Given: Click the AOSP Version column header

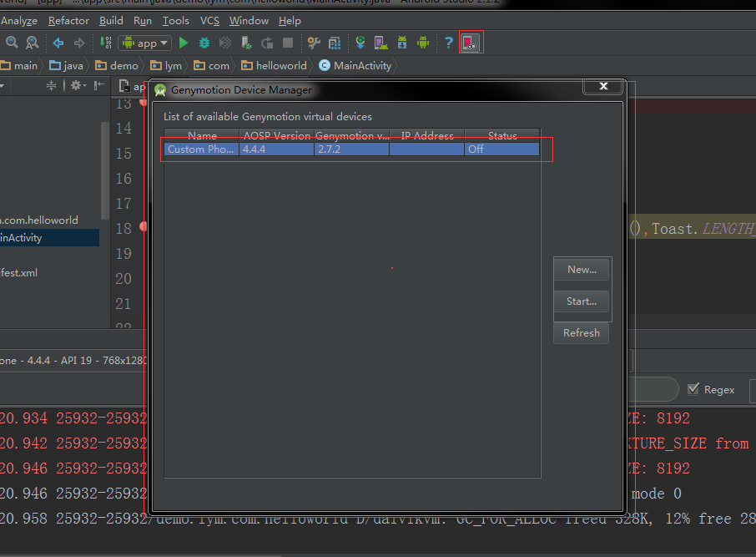Looking at the screenshot, I should pyautogui.click(x=277, y=135).
